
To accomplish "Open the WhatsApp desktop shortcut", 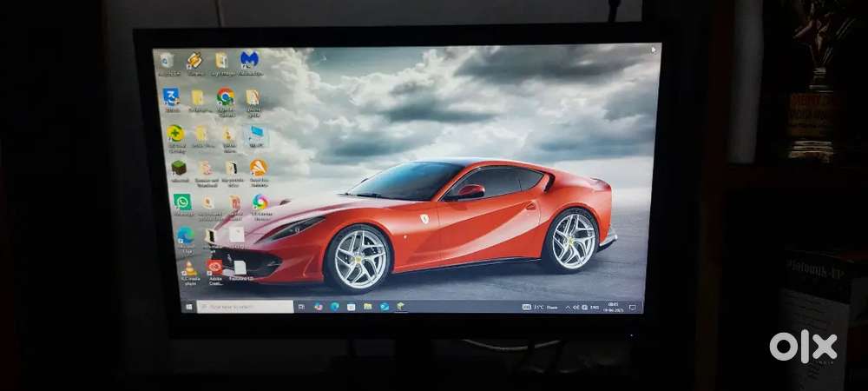I will click(182, 202).
